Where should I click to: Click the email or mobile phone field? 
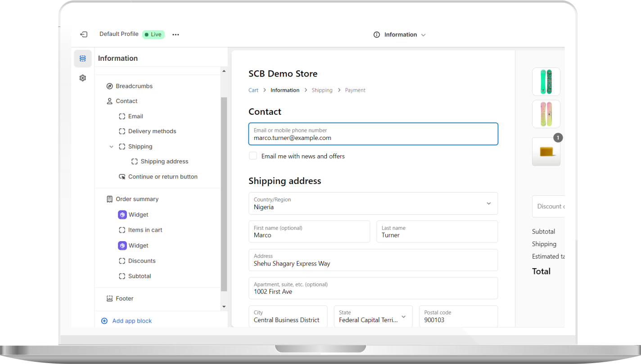(x=373, y=134)
